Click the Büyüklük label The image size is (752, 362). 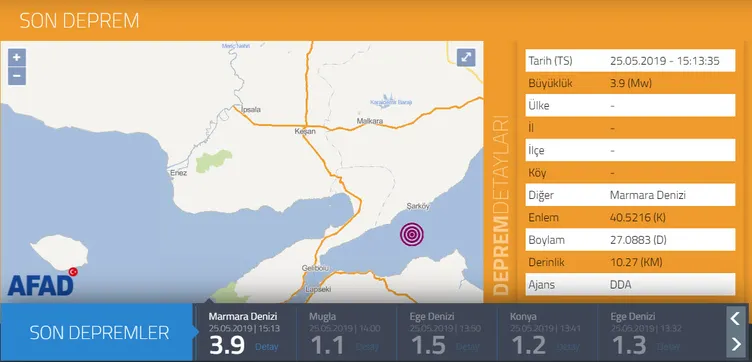[550, 83]
